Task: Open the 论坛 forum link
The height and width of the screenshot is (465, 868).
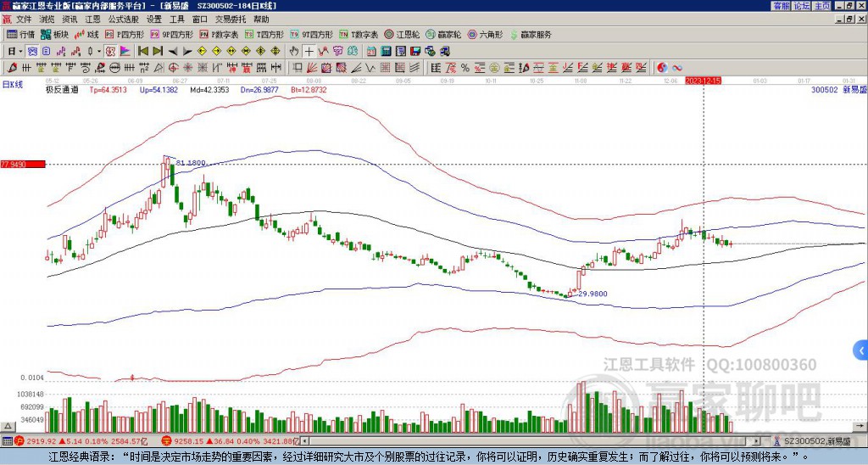Action: click(801, 6)
